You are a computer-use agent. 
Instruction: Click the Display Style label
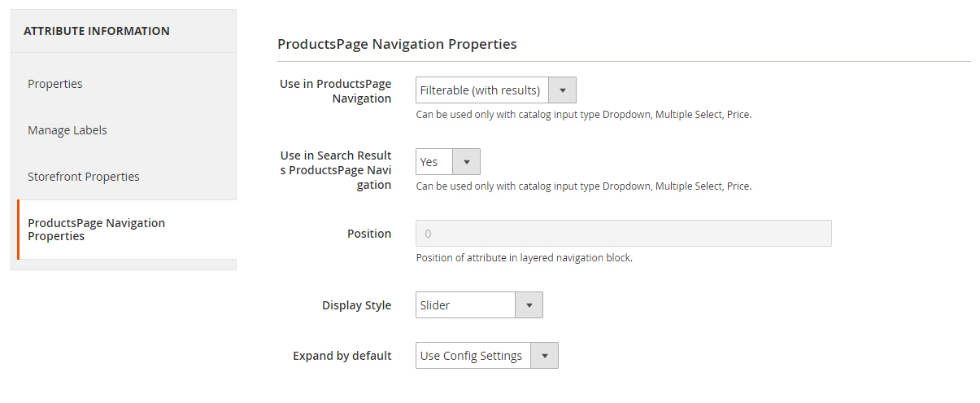click(x=356, y=305)
